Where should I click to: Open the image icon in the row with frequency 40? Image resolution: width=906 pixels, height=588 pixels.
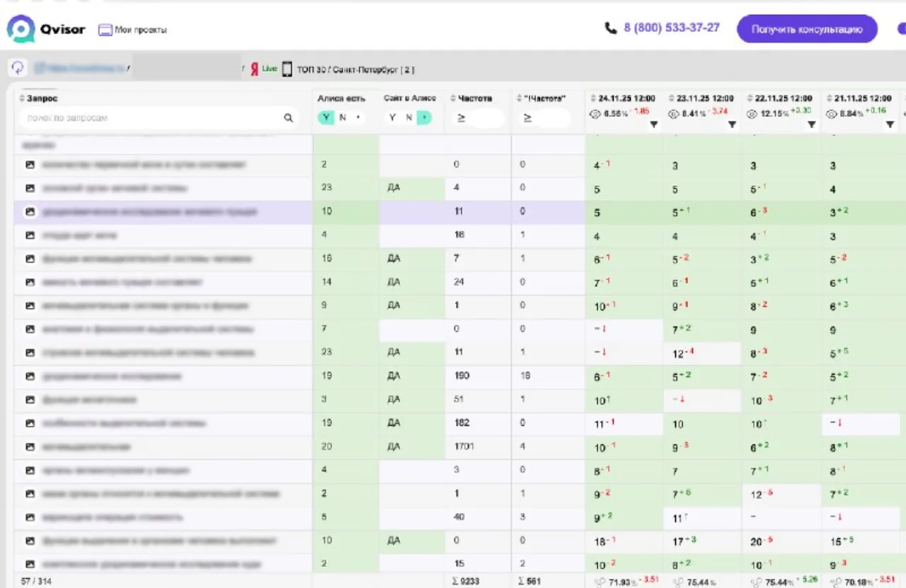pyautogui.click(x=30, y=517)
